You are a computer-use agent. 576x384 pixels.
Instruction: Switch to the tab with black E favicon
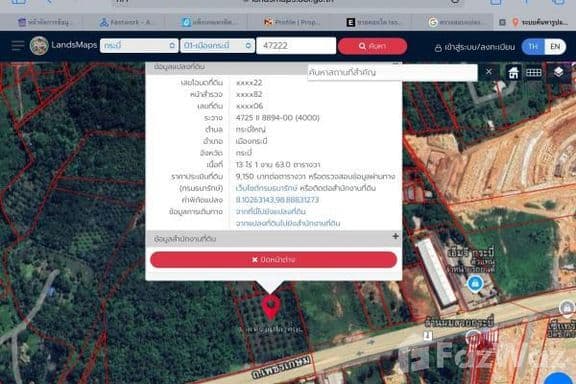(373, 22)
